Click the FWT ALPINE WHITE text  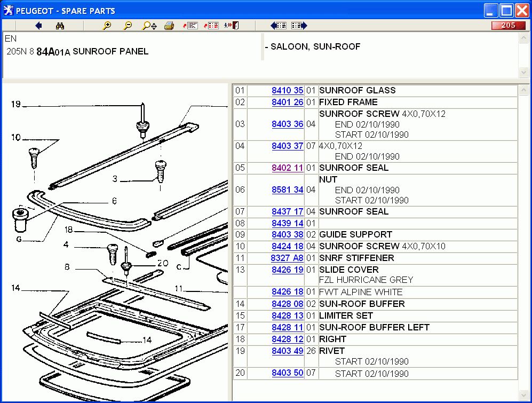pos(361,292)
